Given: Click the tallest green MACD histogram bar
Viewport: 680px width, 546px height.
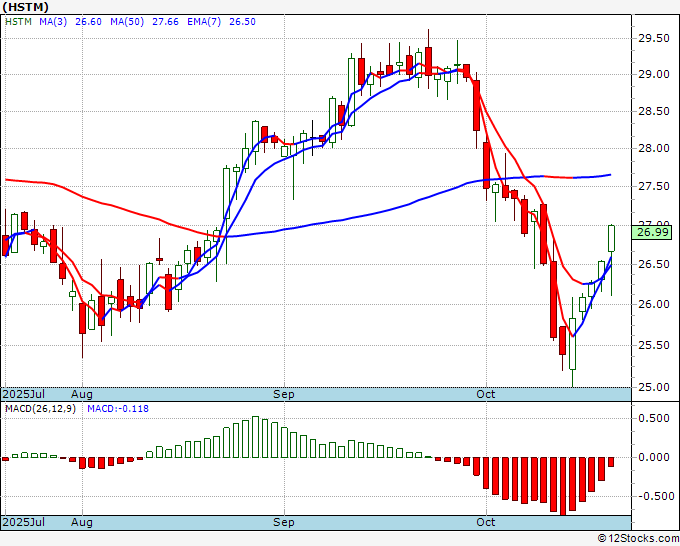Looking at the screenshot, I should [255, 437].
